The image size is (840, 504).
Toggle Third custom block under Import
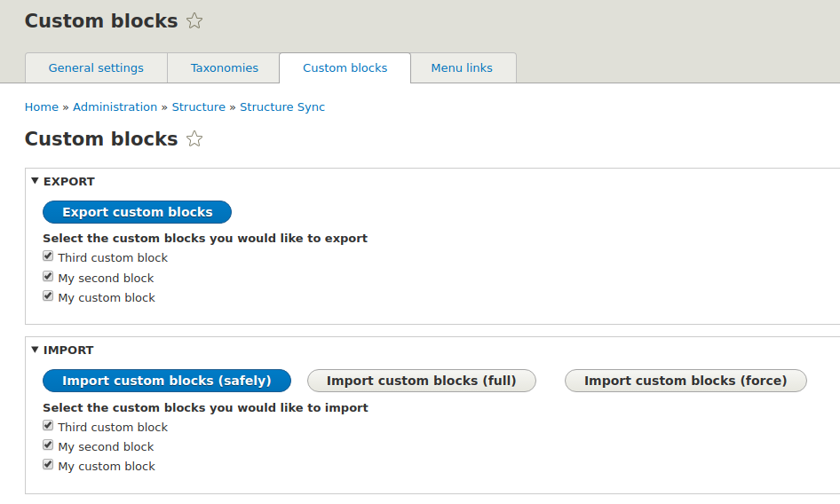point(48,426)
